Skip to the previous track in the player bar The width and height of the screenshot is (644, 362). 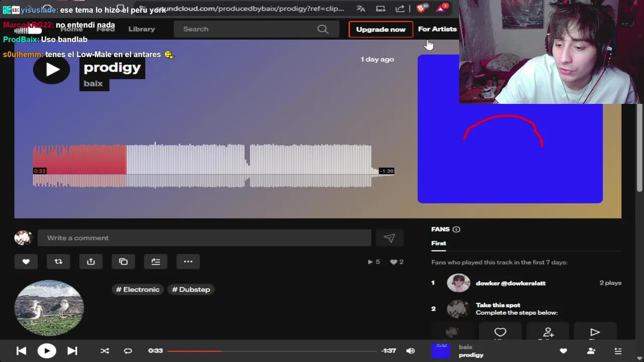[21, 351]
